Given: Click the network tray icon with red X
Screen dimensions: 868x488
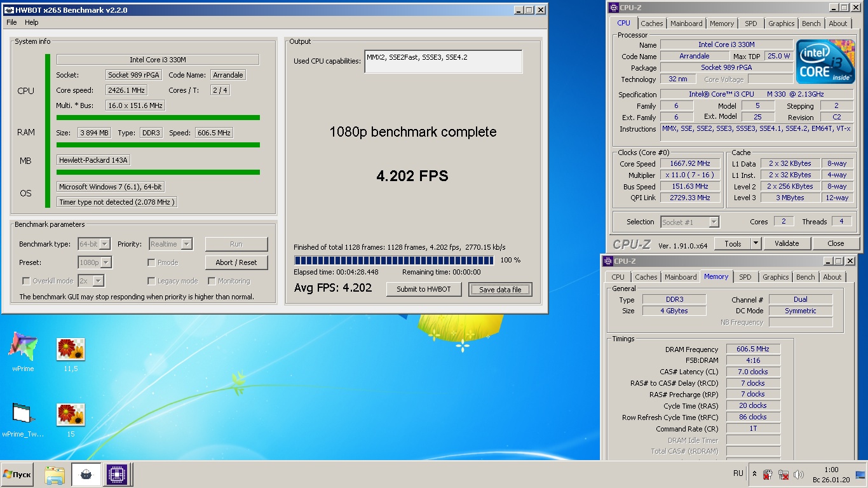Looking at the screenshot, I should pos(783,475).
